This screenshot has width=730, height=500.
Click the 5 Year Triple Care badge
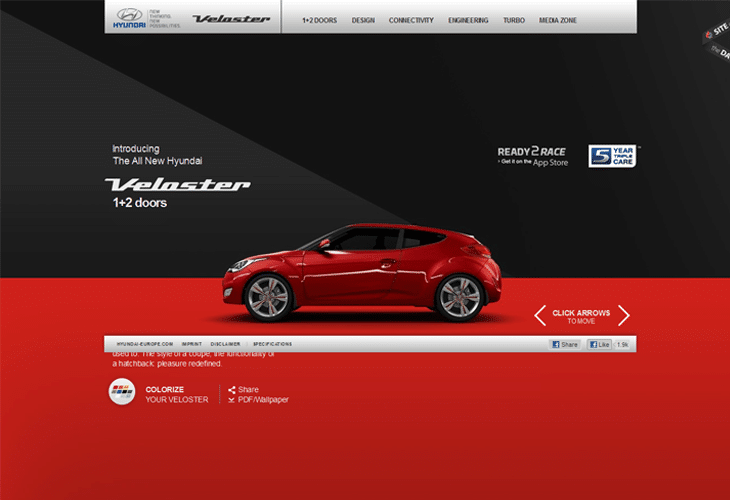[612, 156]
